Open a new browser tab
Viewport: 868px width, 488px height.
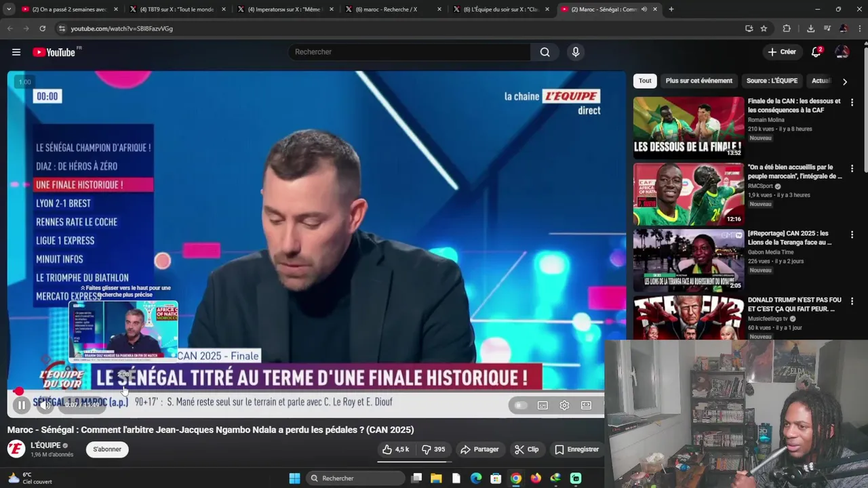[x=671, y=9]
